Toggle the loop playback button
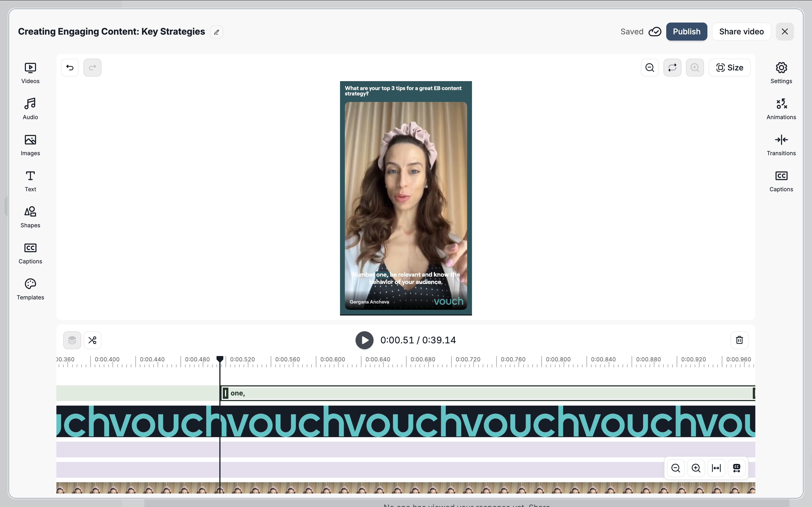The width and height of the screenshot is (812, 507). tap(672, 68)
